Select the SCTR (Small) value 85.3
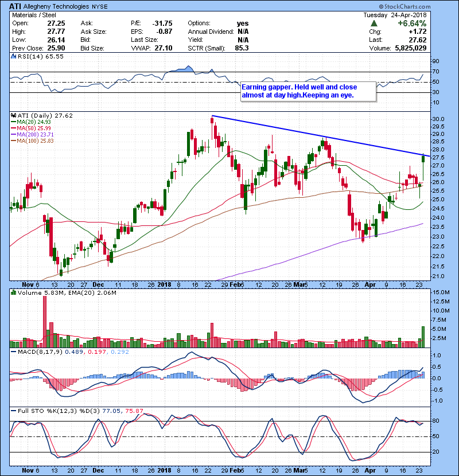The width and height of the screenshot is (459, 476). click(x=242, y=48)
